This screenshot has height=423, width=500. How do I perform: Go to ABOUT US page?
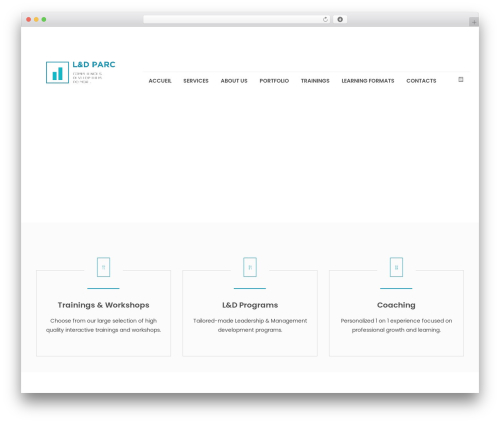234,81
